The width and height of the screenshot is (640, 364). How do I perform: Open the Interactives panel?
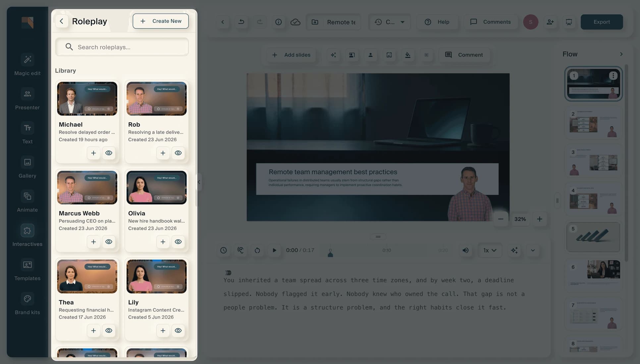[x=27, y=236]
